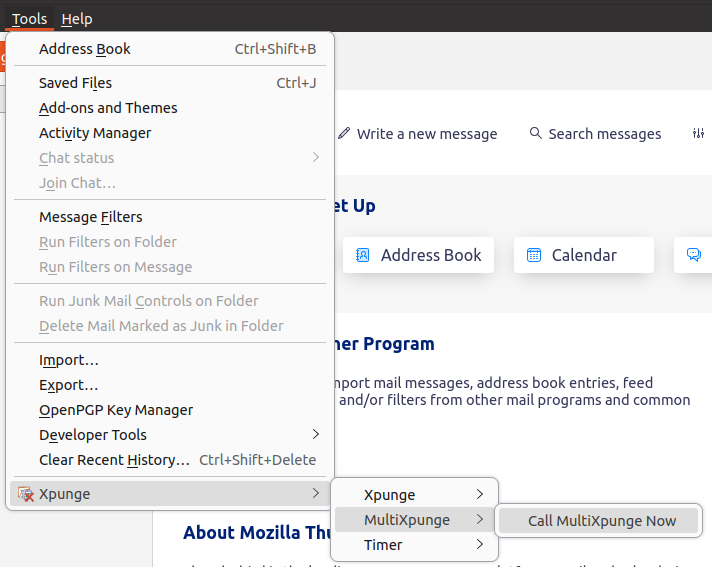Viewport: 712px width, 567px height.
Task: Click the pencil icon for new message
Action: tap(344, 133)
